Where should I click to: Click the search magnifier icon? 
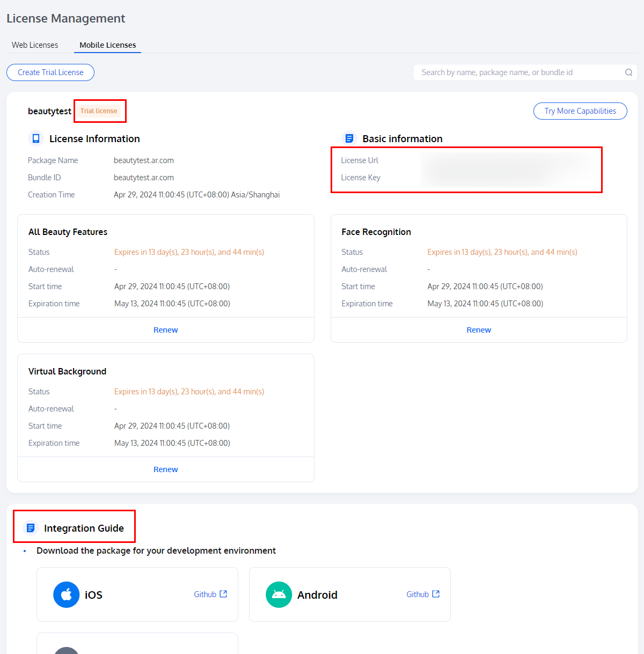[628, 72]
